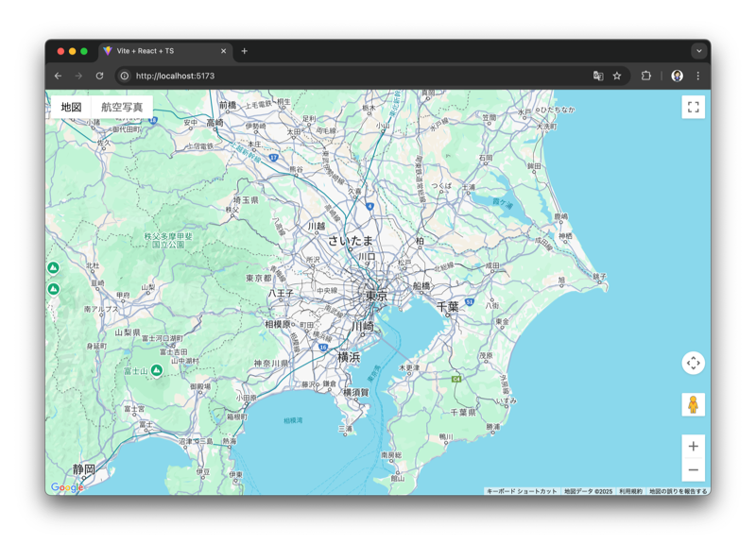Open the Chrome profile avatar
Viewport: 756px width, 544px height.
pyautogui.click(x=677, y=76)
